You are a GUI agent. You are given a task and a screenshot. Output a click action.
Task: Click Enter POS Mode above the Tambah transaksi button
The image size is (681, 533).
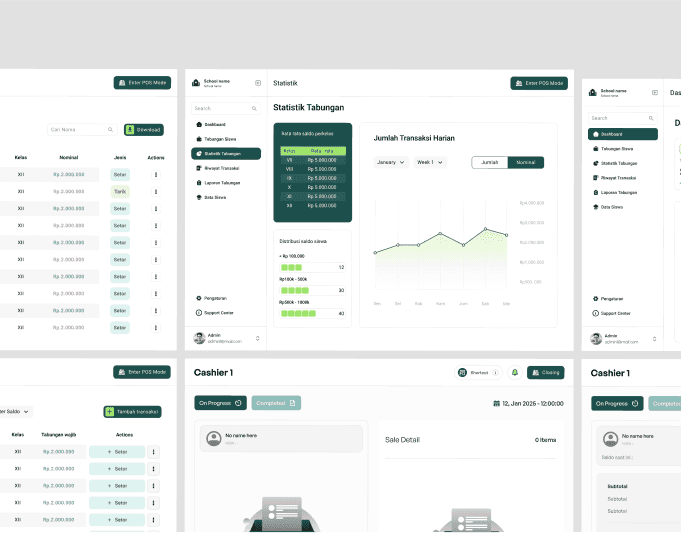[142, 372]
